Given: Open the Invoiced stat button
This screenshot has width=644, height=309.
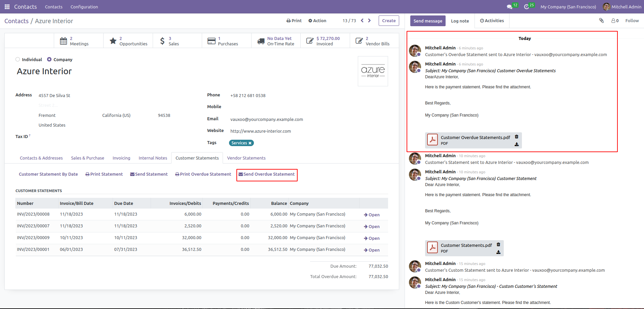Looking at the screenshot, I should coord(325,41).
